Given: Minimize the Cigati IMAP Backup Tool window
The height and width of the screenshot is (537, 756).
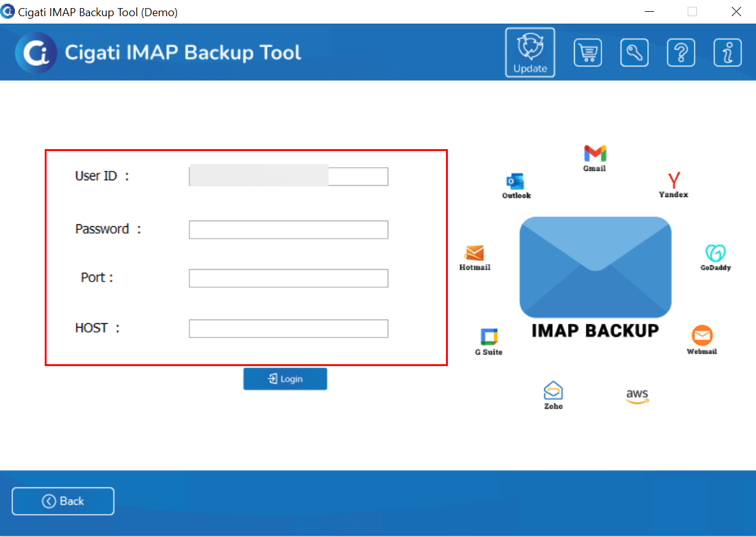Looking at the screenshot, I should point(650,12).
